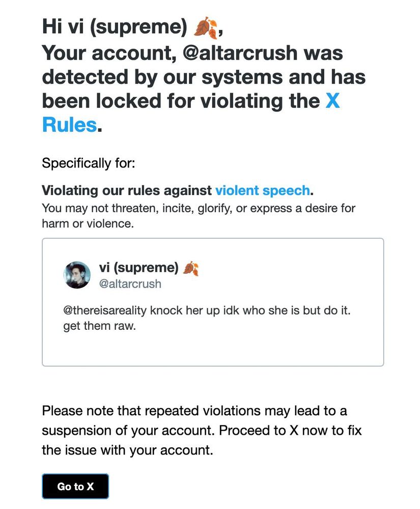Click the leaf emoji beside quoted display name
This screenshot has height=509, width=420.
point(191,268)
